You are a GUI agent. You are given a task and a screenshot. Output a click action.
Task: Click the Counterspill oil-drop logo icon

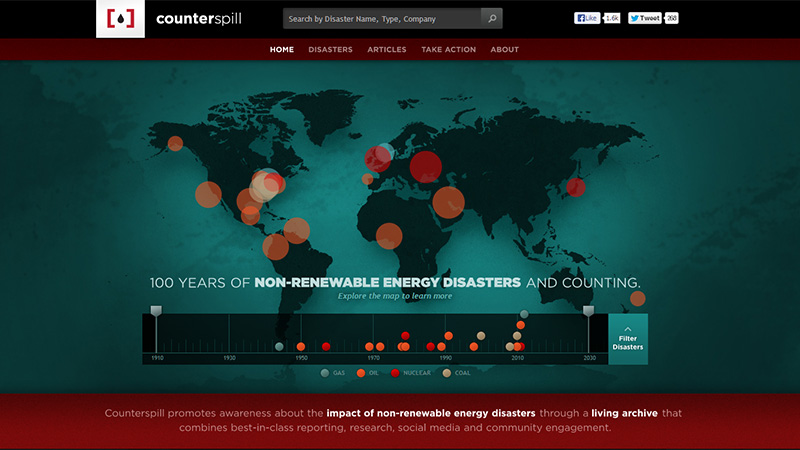[x=120, y=19]
